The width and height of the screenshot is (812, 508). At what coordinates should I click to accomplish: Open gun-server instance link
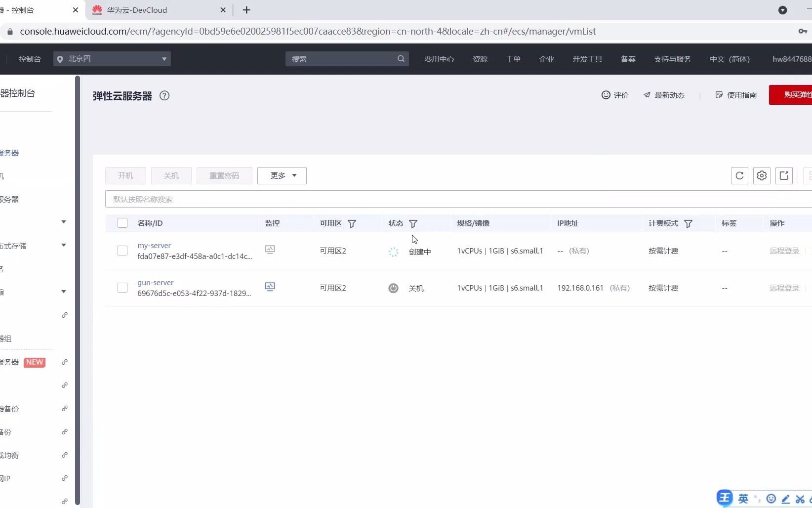156,282
